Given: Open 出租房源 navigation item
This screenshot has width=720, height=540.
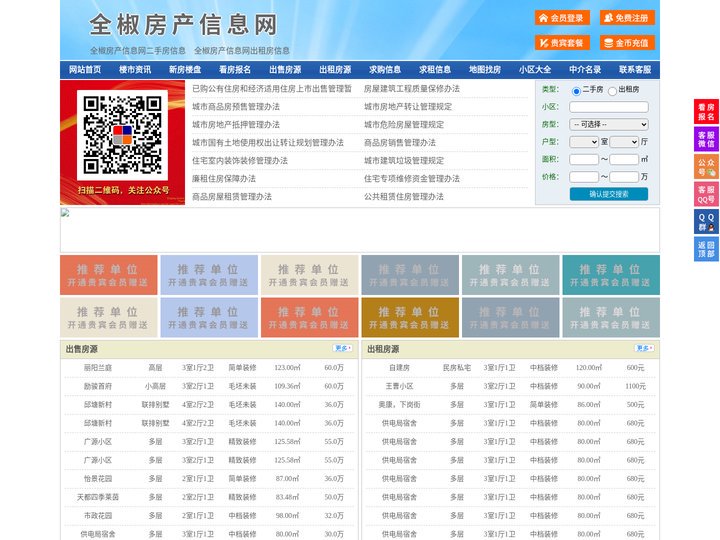Looking at the screenshot, I should coord(335,69).
